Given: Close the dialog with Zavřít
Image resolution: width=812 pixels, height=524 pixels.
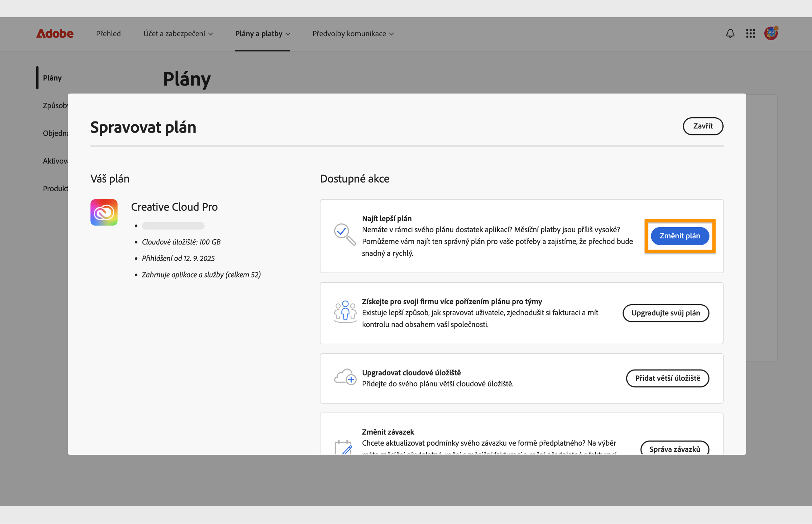Looking at the screenshot, I should tap(703, 126).
